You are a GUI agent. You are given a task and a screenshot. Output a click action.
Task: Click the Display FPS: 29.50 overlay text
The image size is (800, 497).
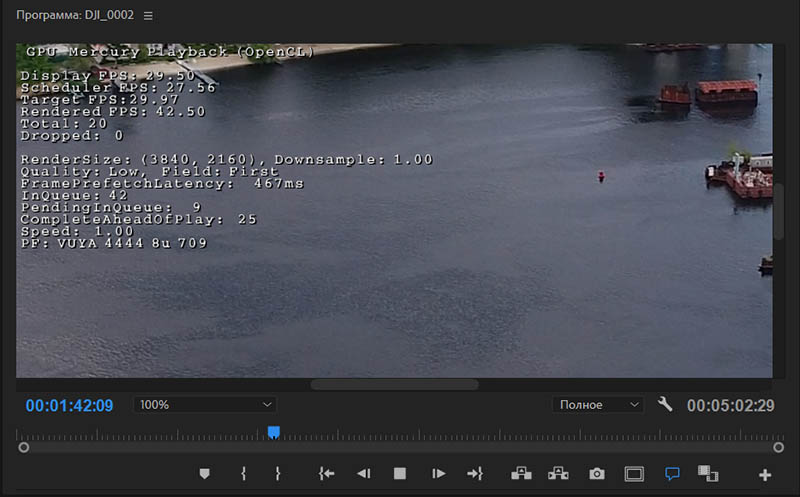108,76
